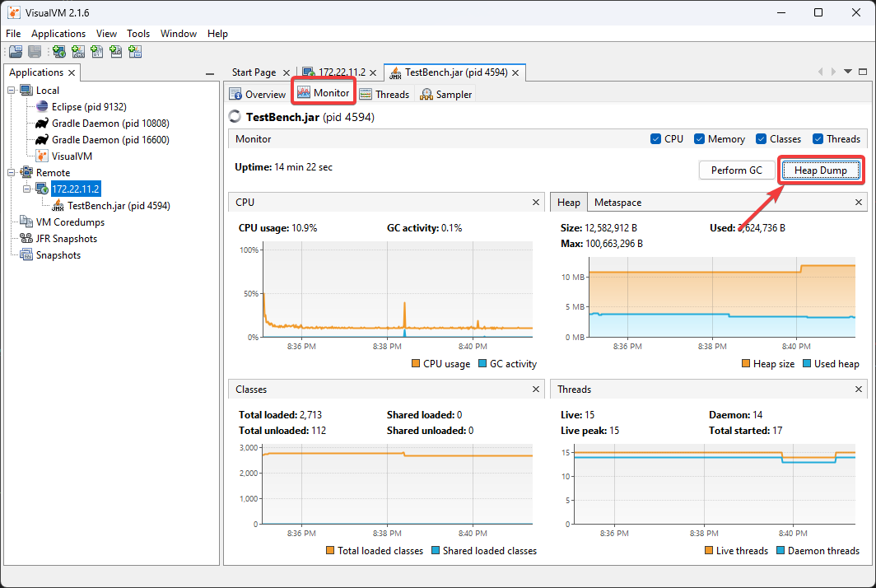Click the Perform GC button

736,170
